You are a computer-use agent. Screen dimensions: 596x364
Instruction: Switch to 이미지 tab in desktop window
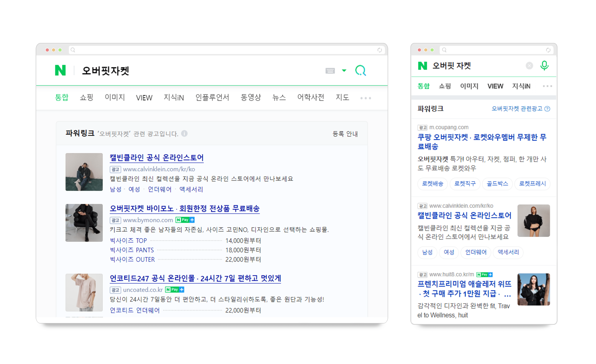click(x=115, y=97)
